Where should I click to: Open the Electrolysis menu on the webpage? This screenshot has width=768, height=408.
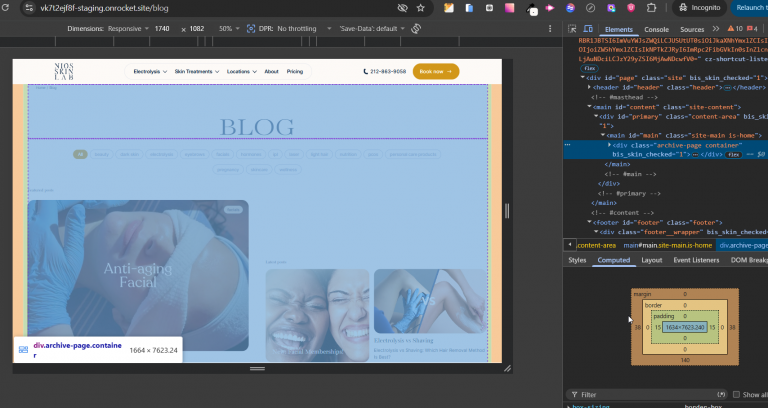(x=150, y=72)
